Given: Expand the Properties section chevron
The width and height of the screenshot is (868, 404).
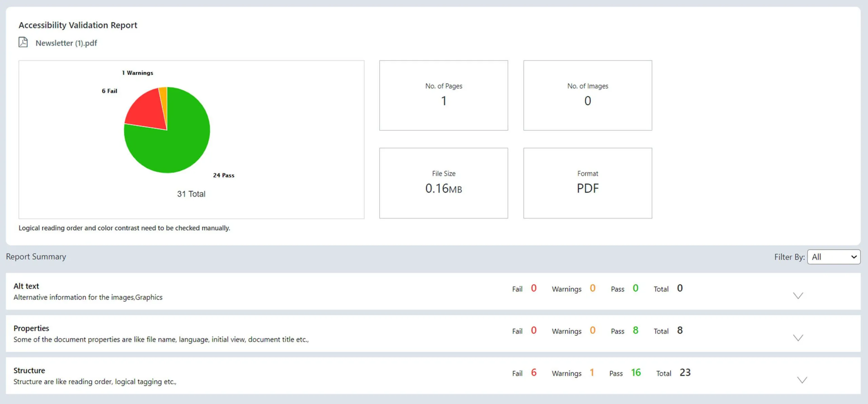Looking at the screenshot, I should pyautogui.click(x=798, y=338).
